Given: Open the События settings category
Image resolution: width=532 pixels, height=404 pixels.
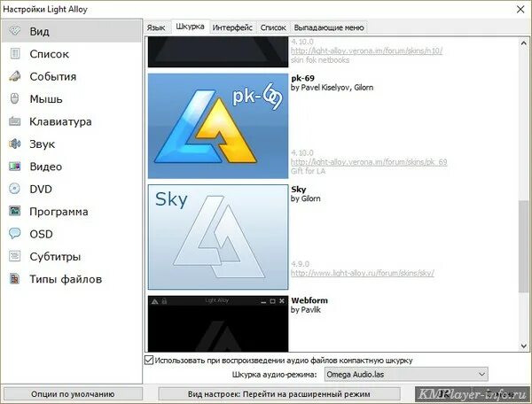Looking at the screenshot, I should pos(71,76).
